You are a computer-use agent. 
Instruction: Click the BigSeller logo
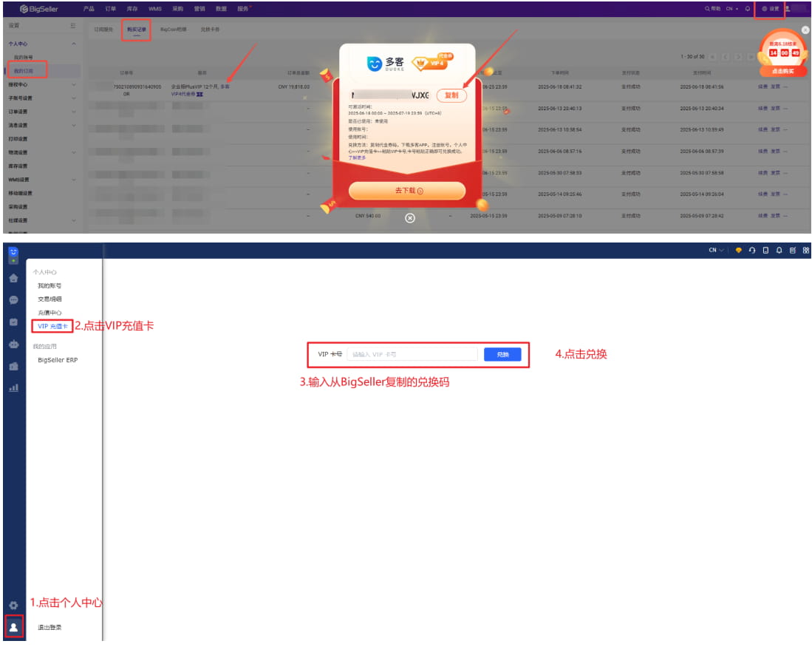coord(39,9)
